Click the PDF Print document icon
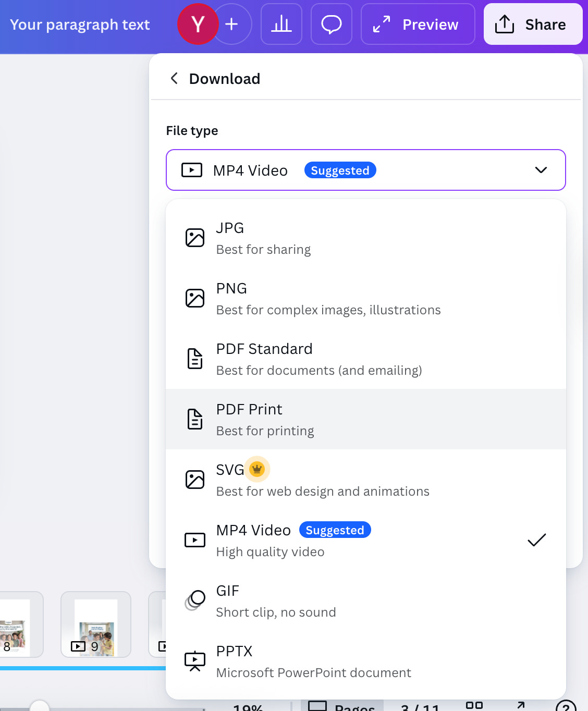588x711 pixels. point(195,419)
